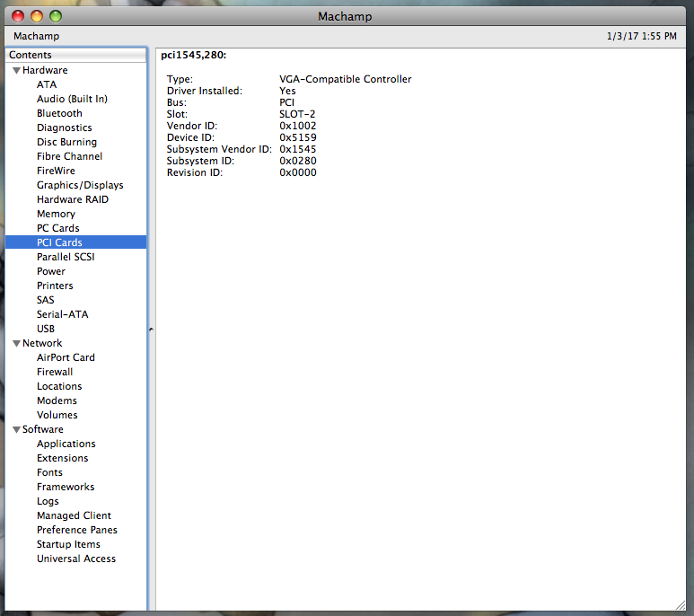Select ATA in the Hardware list
694x616 pixels.
[x=47, y=84]
